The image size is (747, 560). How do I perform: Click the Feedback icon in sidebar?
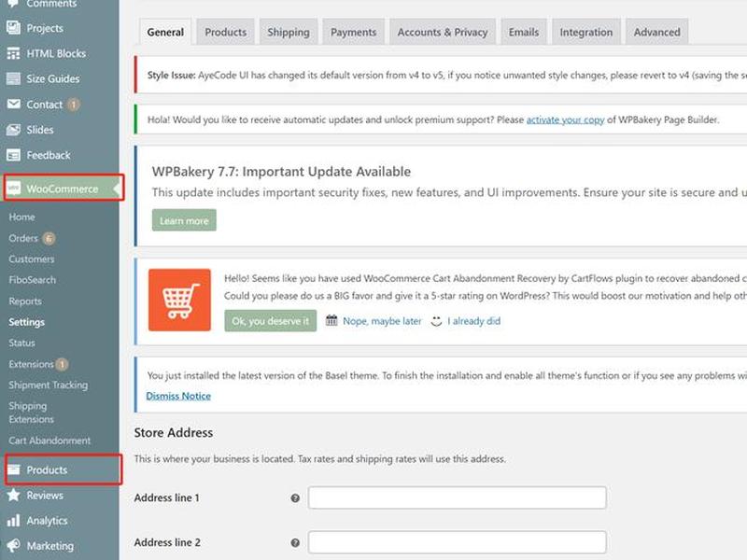click(13, 155)
